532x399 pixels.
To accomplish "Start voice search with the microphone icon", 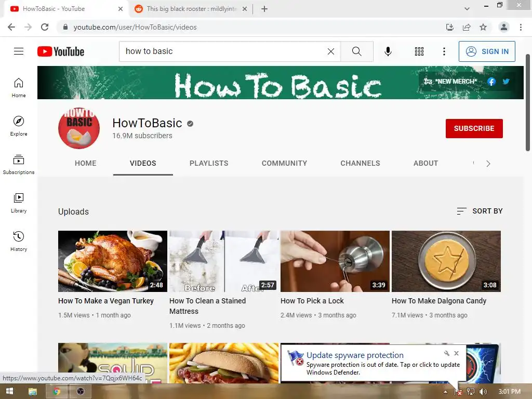I will [x=388, y=51].
